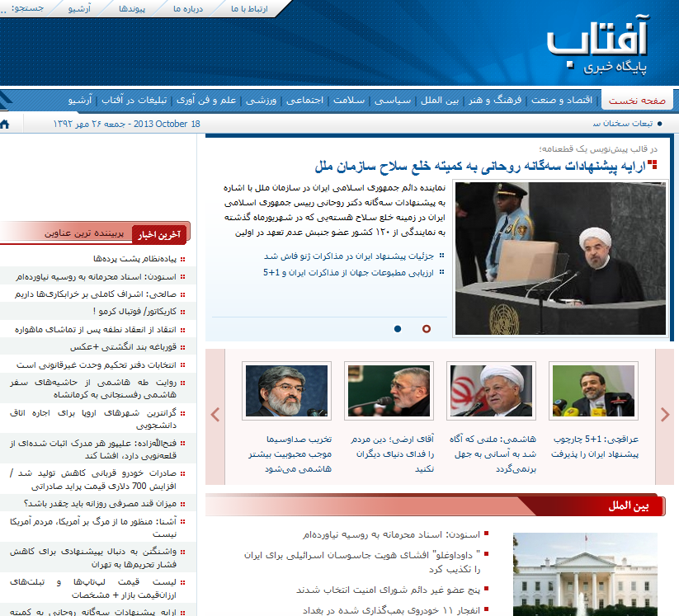Switch to the آخرین اخبار tab

point(159,234)
